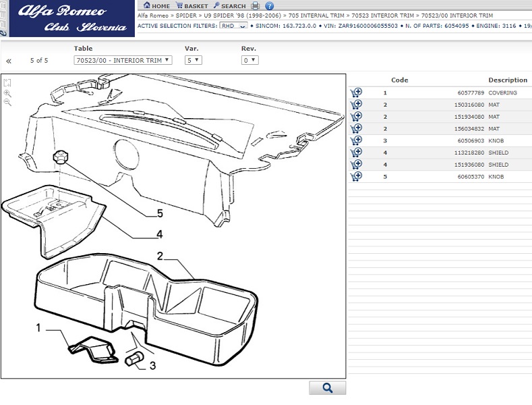The width and height of the screenshot is (532, 405).
Task: Add SHIELD 151936080 to basket
Action: 356,165
